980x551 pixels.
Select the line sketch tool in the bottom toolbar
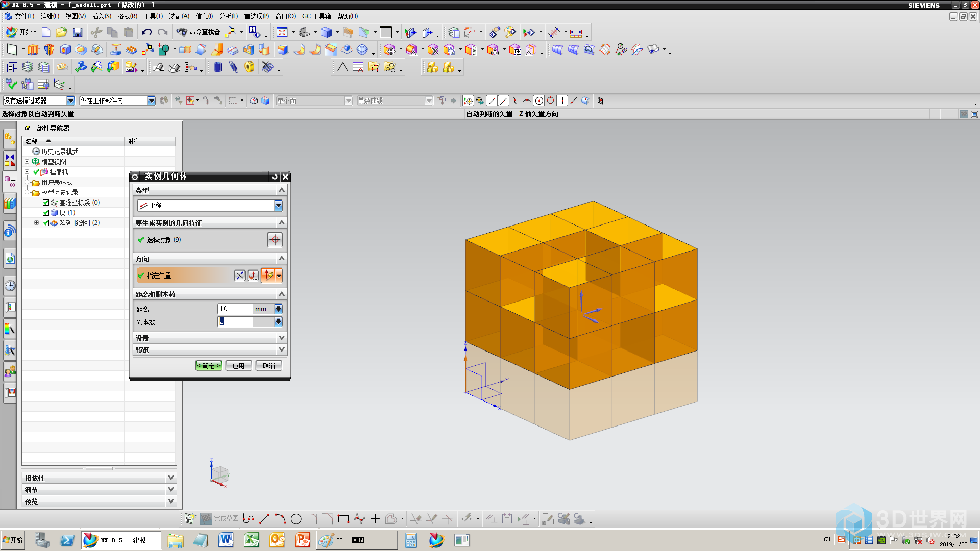click(x=264, y=519)
